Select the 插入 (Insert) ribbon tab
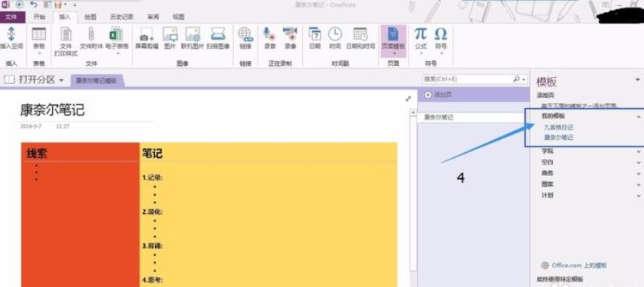The image size is (644, 287). 65,17
